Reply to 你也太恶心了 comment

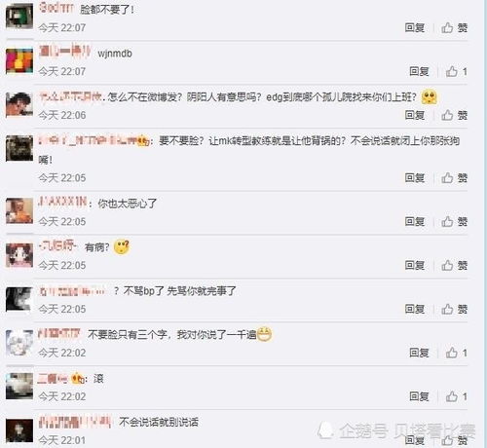pos(415,222)
